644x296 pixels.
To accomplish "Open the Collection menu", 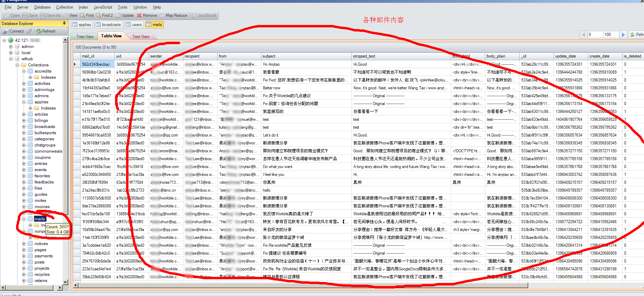I will click(x=65, y=7).
